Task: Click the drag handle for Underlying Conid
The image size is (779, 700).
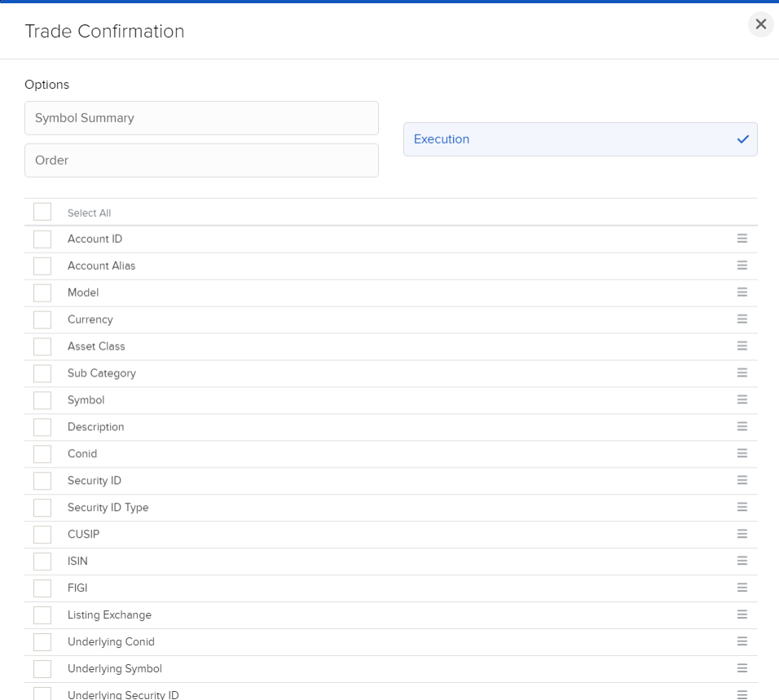Action: pyautogui.click(x=742, y=641)
